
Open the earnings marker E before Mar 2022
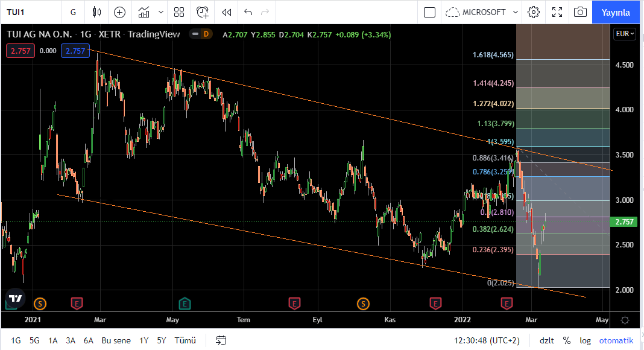coord(507,304)
